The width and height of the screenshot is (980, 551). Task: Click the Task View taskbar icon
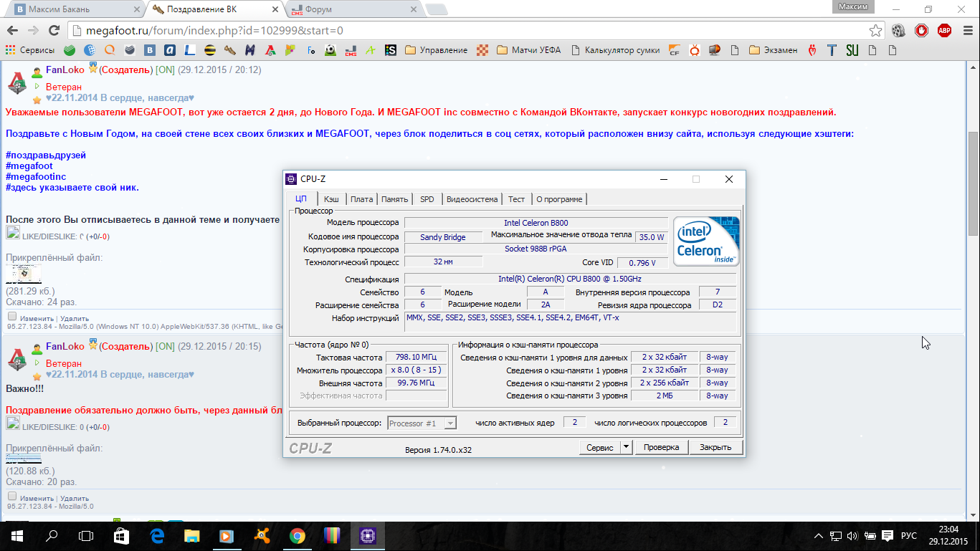pyautogui.click(x=86, y=536)
